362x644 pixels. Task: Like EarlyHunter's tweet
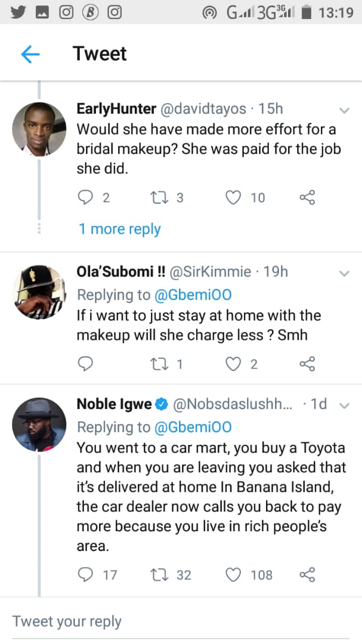[233, 197]
